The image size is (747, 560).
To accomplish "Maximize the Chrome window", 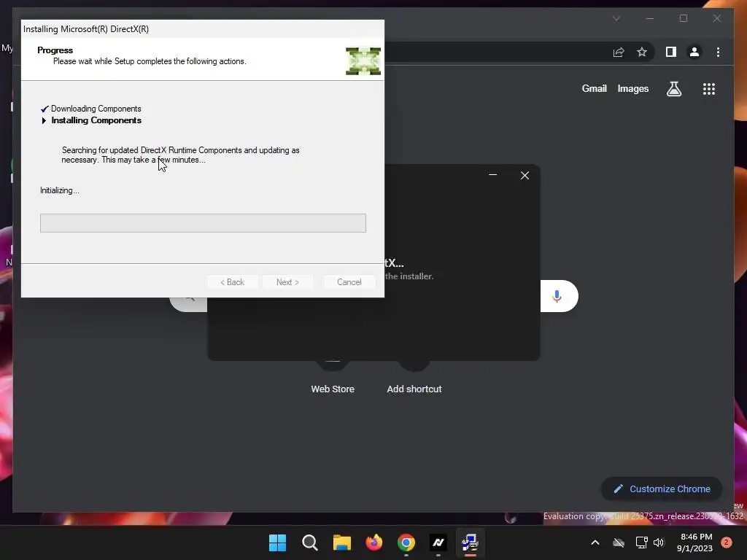I will [683, 18].
